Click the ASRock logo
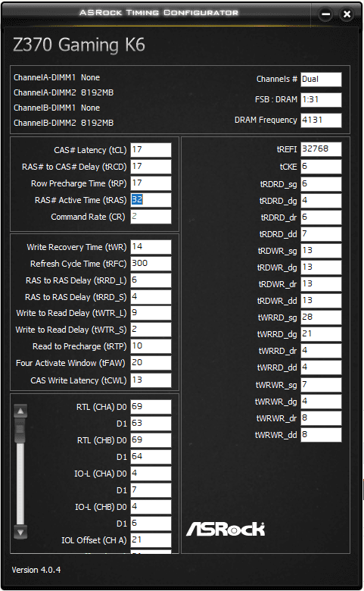Image resolution: width=364 pixels, height=591 pixels. pyautogui.click(x=226, y=529)
